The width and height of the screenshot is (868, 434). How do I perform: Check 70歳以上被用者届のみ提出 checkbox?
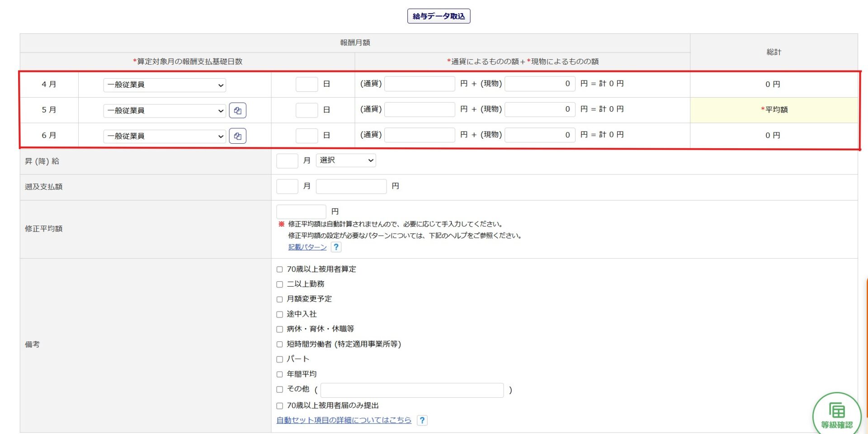tap(279, 406)
